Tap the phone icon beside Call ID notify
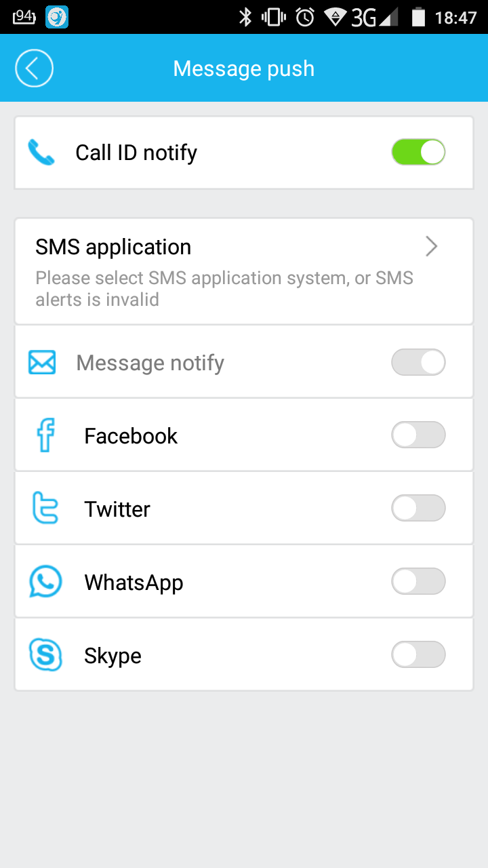This screenshot has height=868, width=488. tap(41, 153)
